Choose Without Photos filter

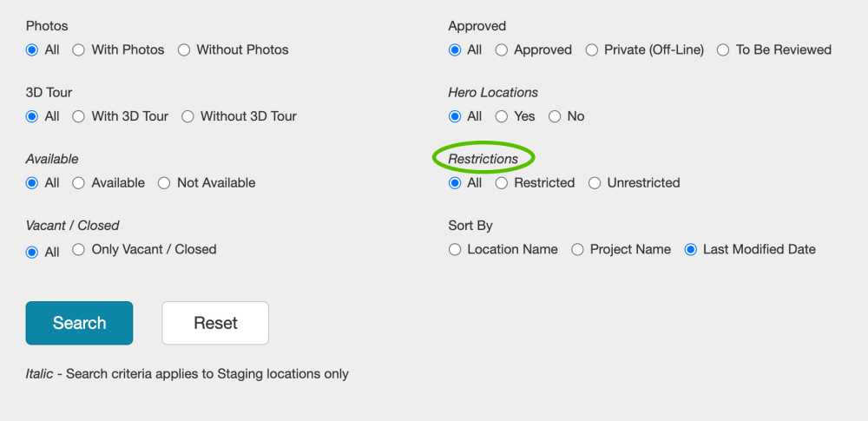(184, 50)
